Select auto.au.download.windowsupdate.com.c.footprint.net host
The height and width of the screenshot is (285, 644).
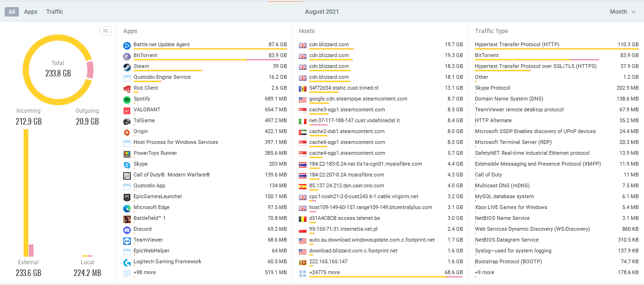(x=381, y=240)
